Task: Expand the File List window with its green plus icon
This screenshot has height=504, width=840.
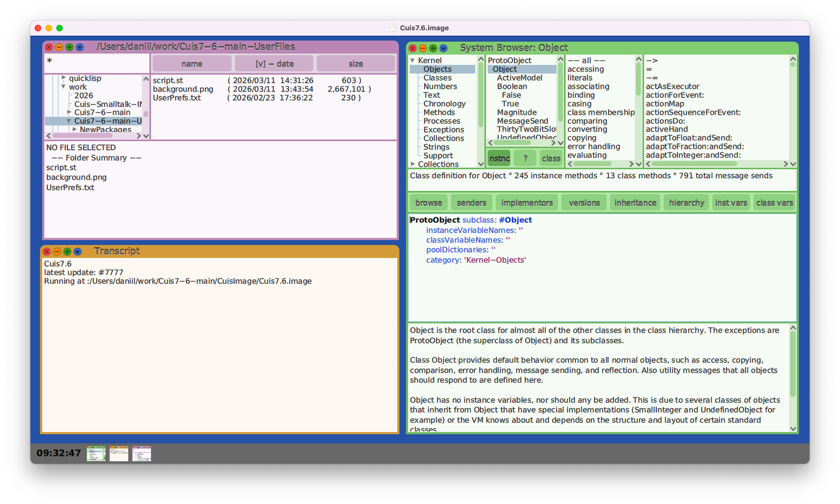Action: 69,47
